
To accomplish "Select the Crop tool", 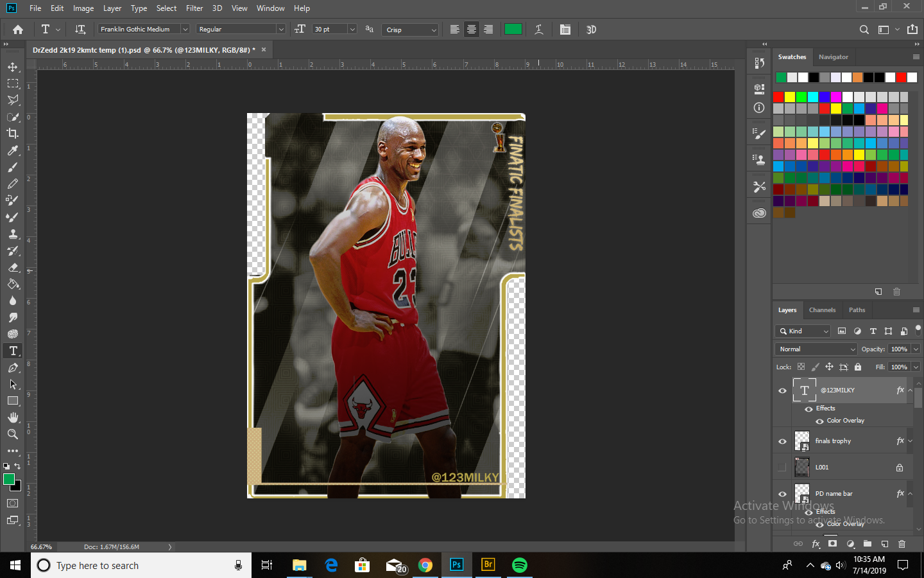I will pyautogui.click(x=13, y=134).
